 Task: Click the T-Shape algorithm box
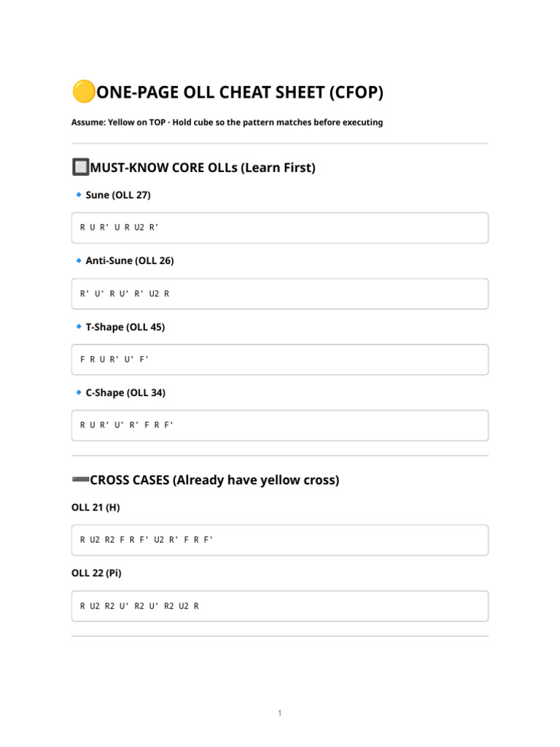coord(280,360)
